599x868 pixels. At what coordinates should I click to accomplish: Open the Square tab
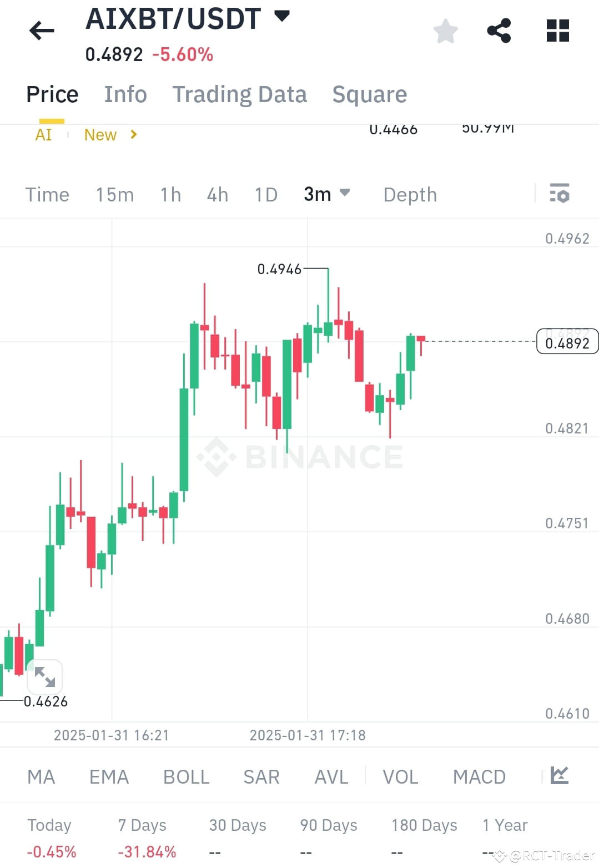pyautogui.click(x=369, y=94)
